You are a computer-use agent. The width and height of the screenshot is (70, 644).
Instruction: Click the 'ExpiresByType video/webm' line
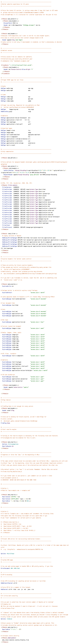(24, 349)
